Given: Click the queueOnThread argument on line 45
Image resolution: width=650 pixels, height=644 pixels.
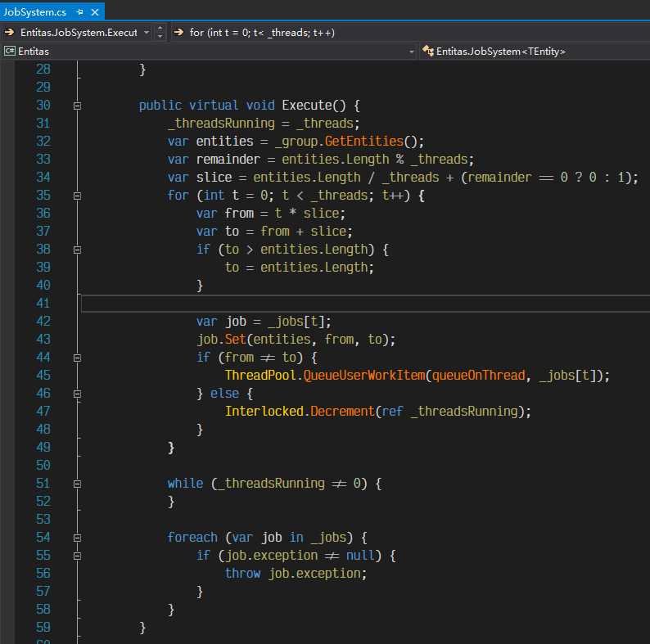Looking at the screenshot, I should [x=478, y=376].
